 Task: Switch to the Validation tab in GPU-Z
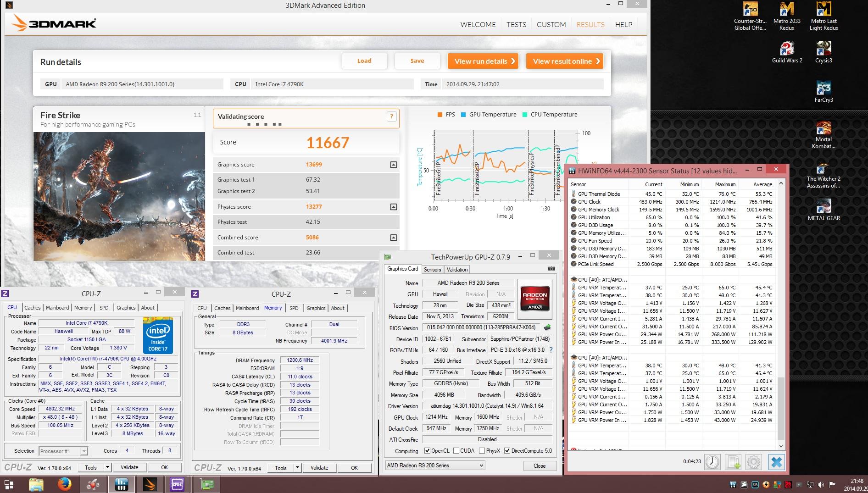[x=457, y=270]
